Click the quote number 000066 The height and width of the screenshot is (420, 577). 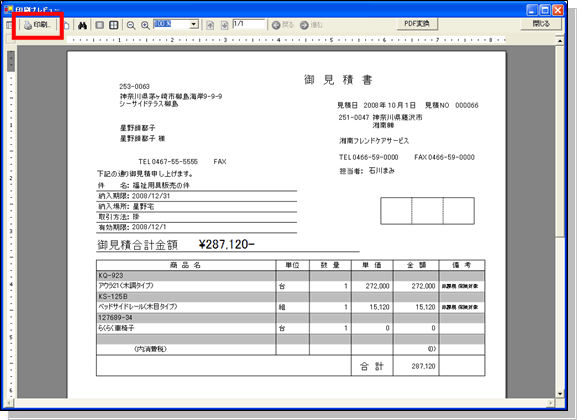coord(467,105)
